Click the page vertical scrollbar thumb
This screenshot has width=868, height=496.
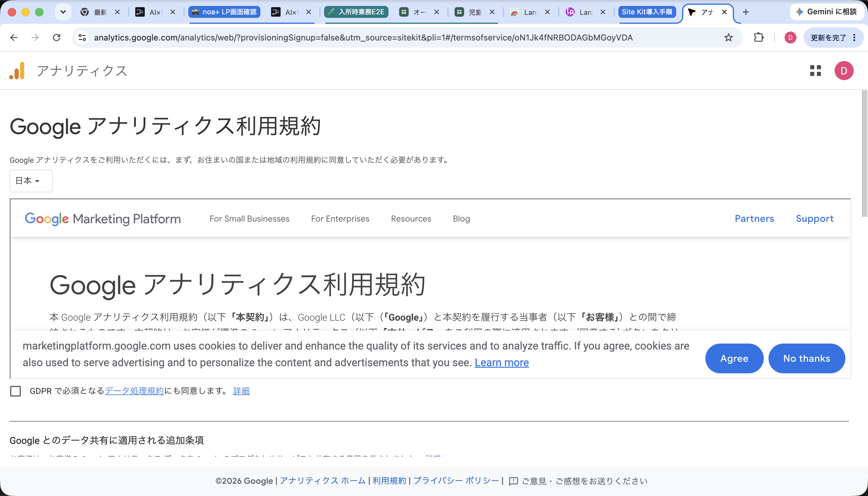864,153
